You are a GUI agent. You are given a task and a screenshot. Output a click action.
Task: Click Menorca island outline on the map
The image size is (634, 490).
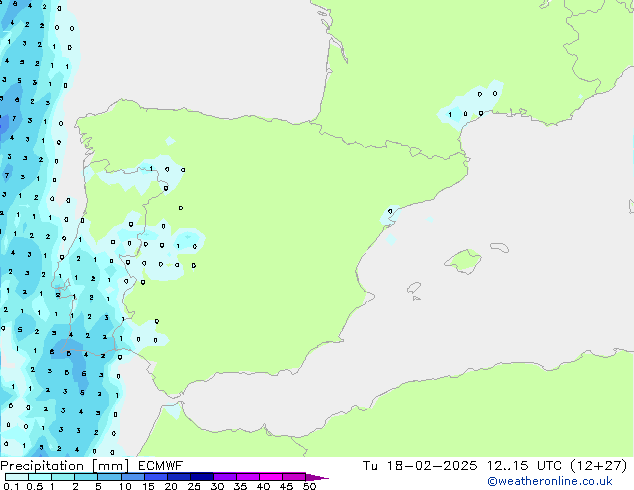click(499, 247)
